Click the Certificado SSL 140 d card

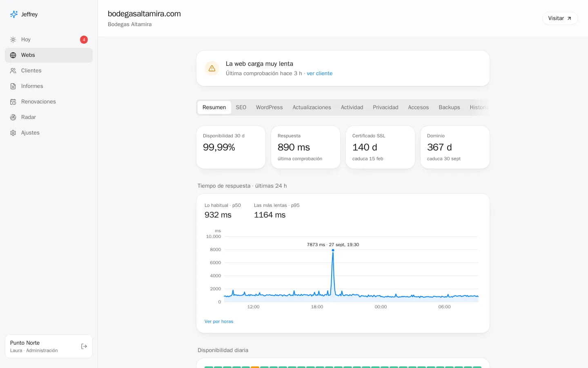click(381, 147)
